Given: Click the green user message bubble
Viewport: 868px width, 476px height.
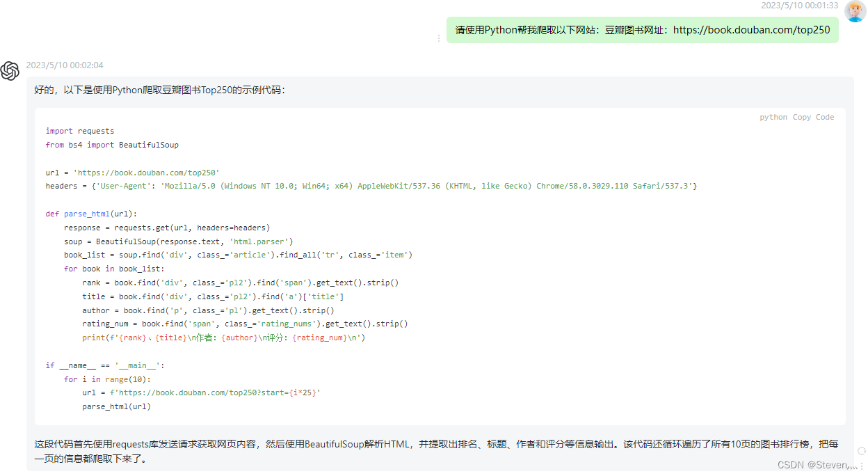Looking at the screenshot, I should pyautogui.click(x=643, y=30).
